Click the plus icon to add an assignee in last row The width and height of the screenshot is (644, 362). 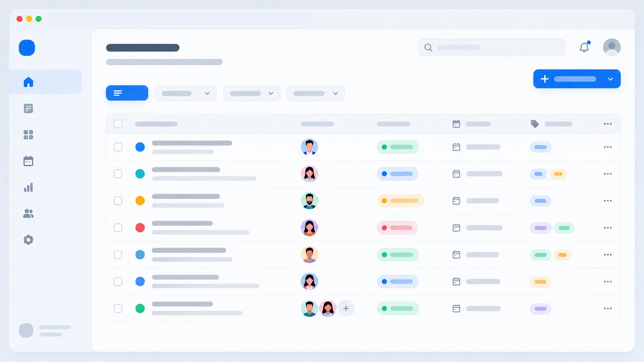(x=346, y=308)
